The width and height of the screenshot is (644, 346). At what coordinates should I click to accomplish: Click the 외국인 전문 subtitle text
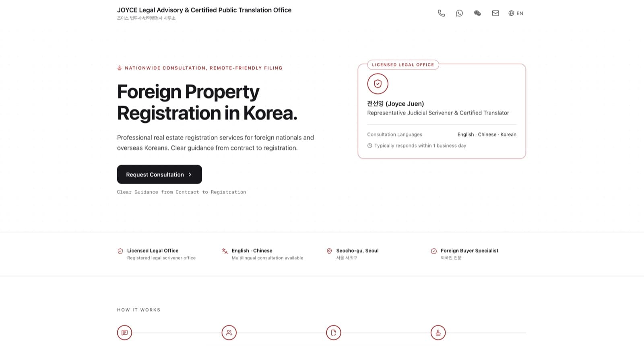point(451,258)
